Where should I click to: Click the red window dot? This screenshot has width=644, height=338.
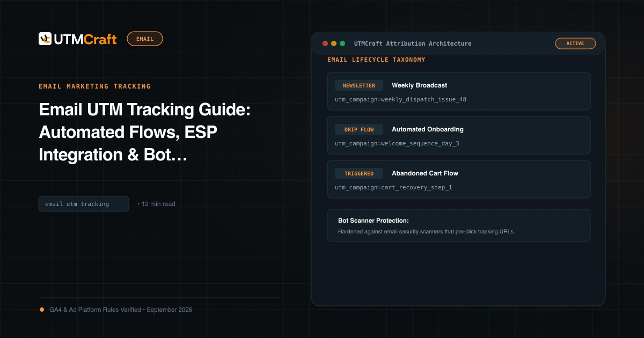(325, 43)
